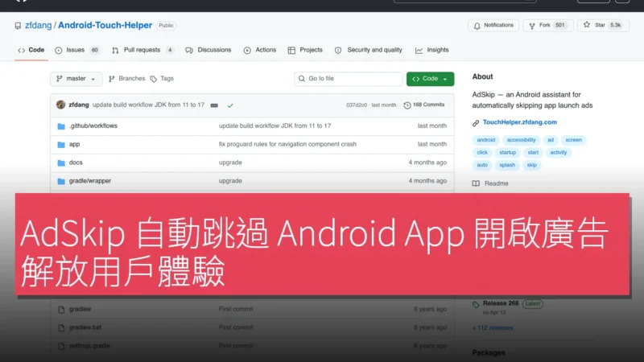The height and width of the screenshot is (362, 644).
Task: Open the 168 Commits history
Action: click(x=424, y=105)
